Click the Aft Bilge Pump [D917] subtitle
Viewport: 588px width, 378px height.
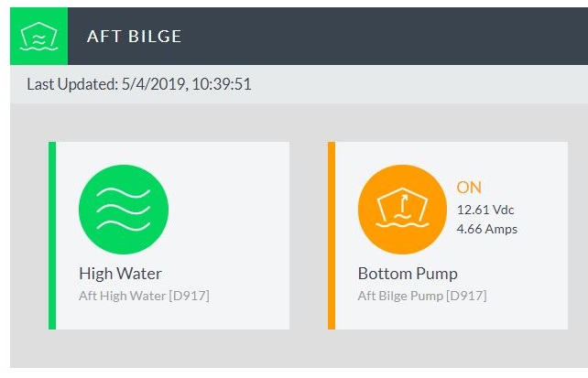(422, 296)
